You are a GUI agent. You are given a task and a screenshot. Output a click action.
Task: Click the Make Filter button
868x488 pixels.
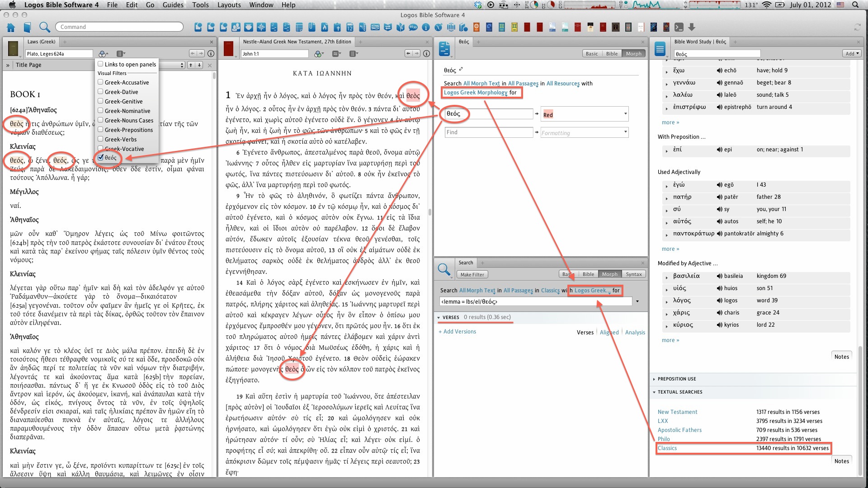coord(472,275)
